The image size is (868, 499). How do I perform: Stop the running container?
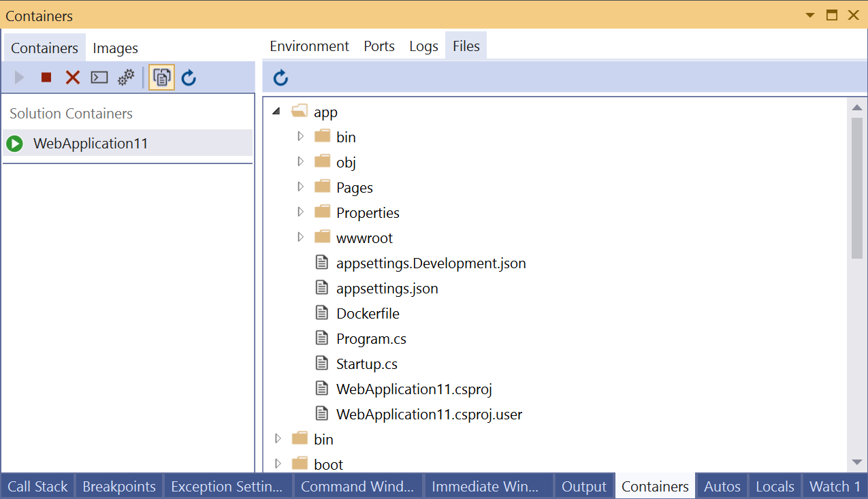pos(46,77)
